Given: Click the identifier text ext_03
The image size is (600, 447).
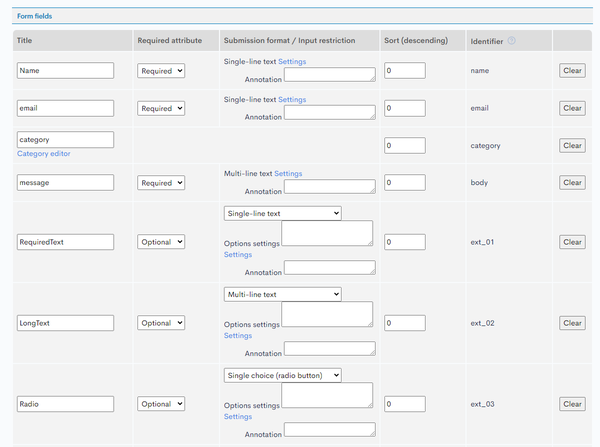Looking at the screenshot, I should (483, 404).
